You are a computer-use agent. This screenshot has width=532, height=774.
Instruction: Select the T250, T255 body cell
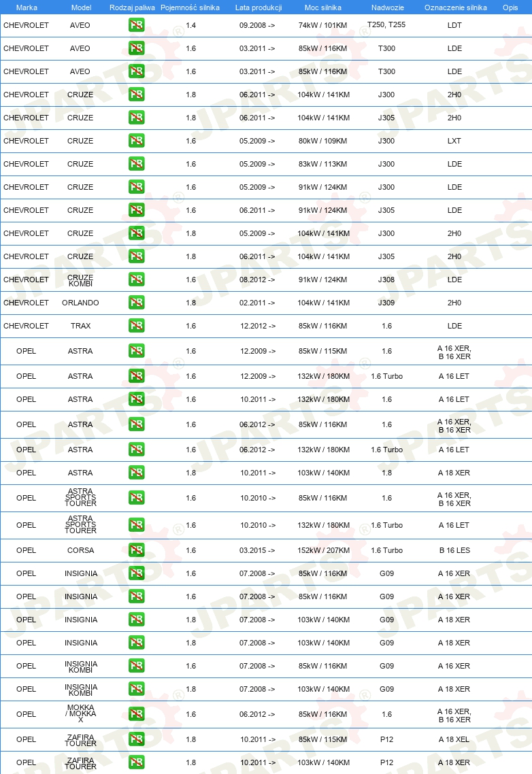click(386, 24)
